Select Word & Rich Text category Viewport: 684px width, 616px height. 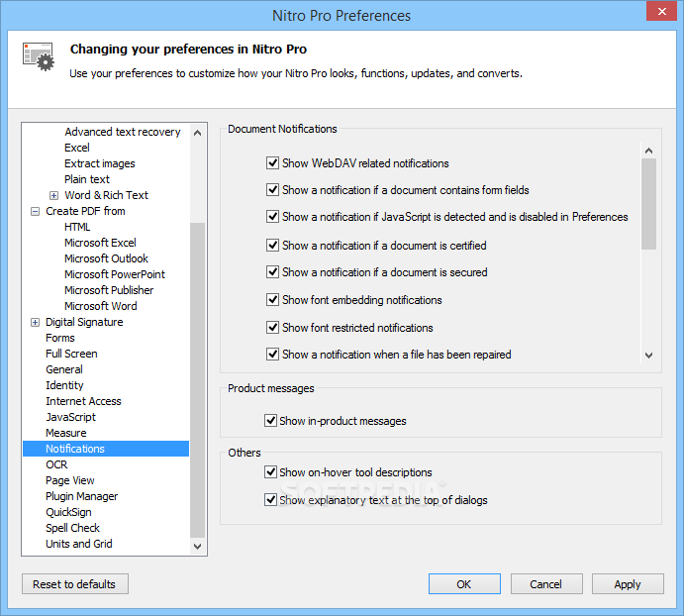tap(107, 195)
